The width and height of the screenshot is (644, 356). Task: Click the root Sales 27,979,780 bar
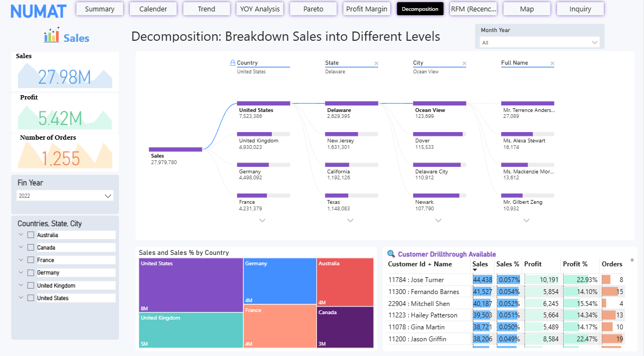[x=176, y=149]
